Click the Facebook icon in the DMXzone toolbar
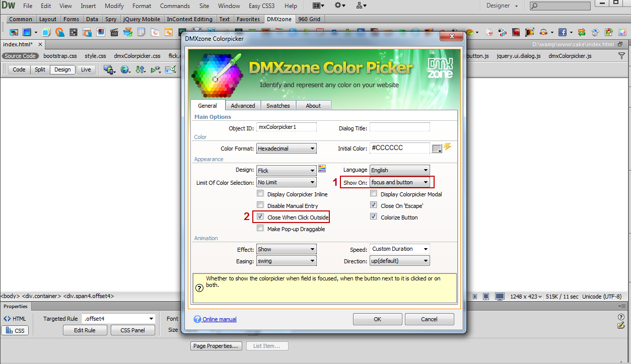Image resolution: width=631 pixels, height=364 pixels. click(x=562, y=32)
